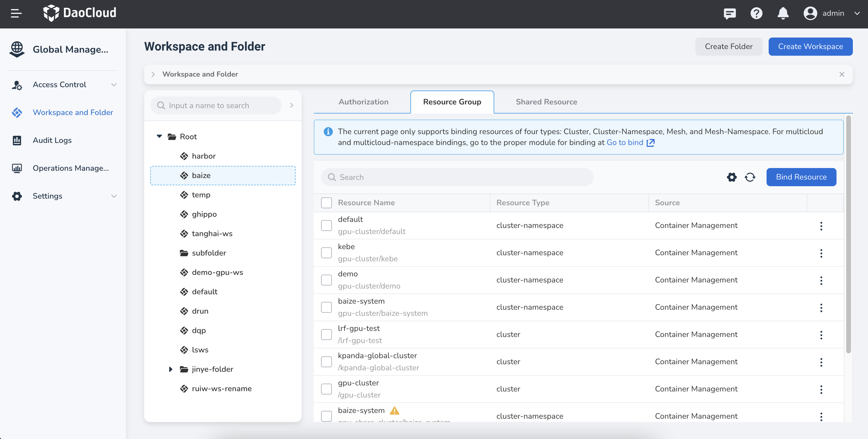The image size is (868, 439).
Task: Open table column settings gear
Action: tap(731, 177)
